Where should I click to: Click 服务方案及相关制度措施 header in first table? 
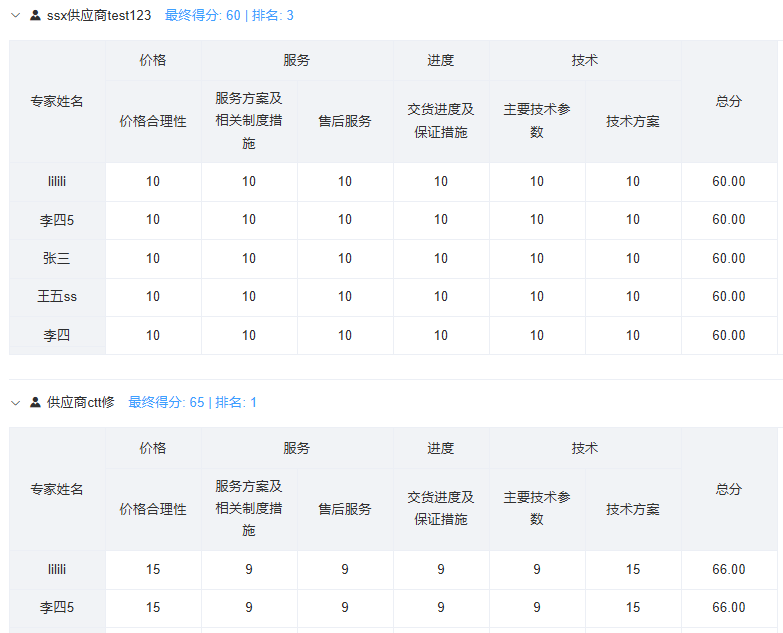tap(249, 121)
